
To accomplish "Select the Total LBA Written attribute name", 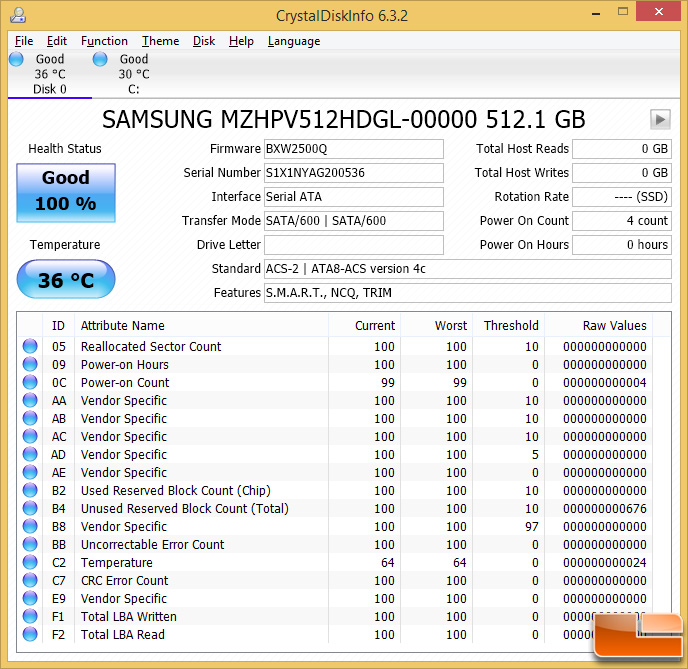I will [x=129, y=616].
